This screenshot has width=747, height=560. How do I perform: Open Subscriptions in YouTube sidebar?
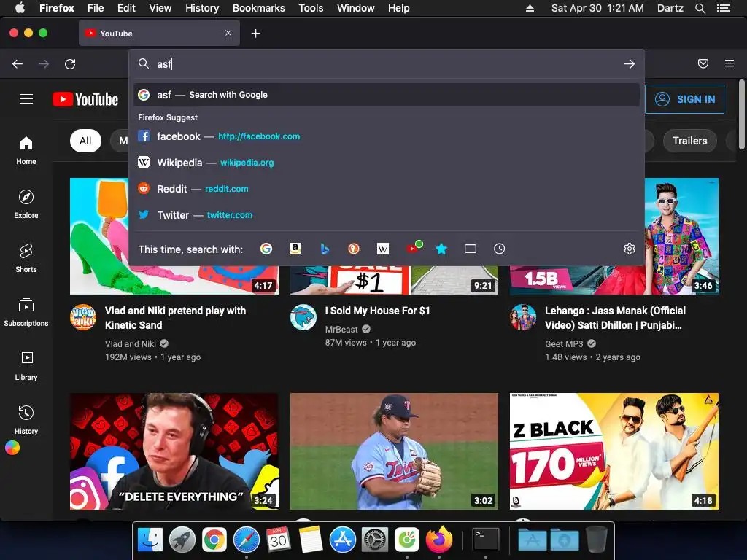[x=26, y=312]
